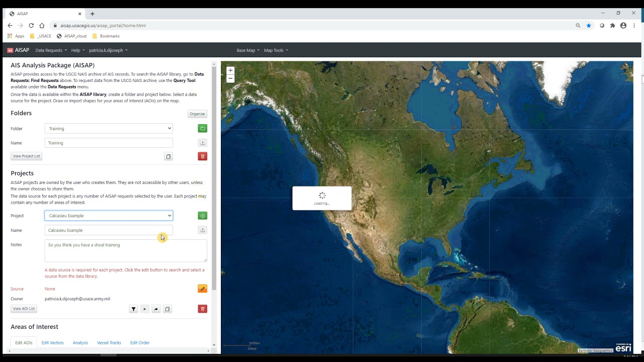Viewport: 644px width, 362px height.
Task: Click the View Project List button
Action: pyautogui.click(x=27, y=156)
